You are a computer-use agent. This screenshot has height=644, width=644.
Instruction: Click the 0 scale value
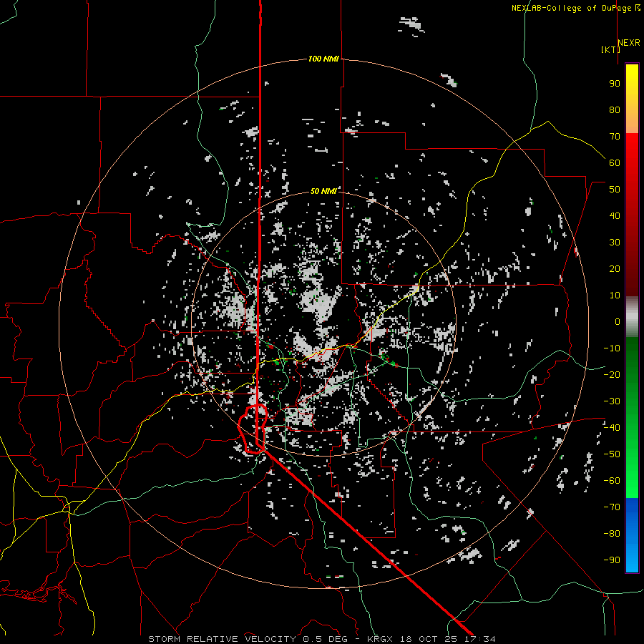[618, 321]
